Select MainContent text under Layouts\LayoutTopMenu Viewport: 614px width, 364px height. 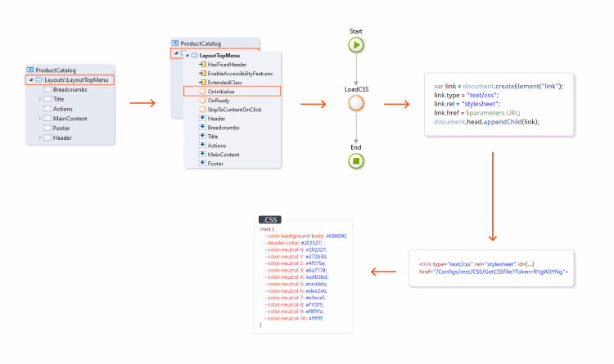(70, 119)
